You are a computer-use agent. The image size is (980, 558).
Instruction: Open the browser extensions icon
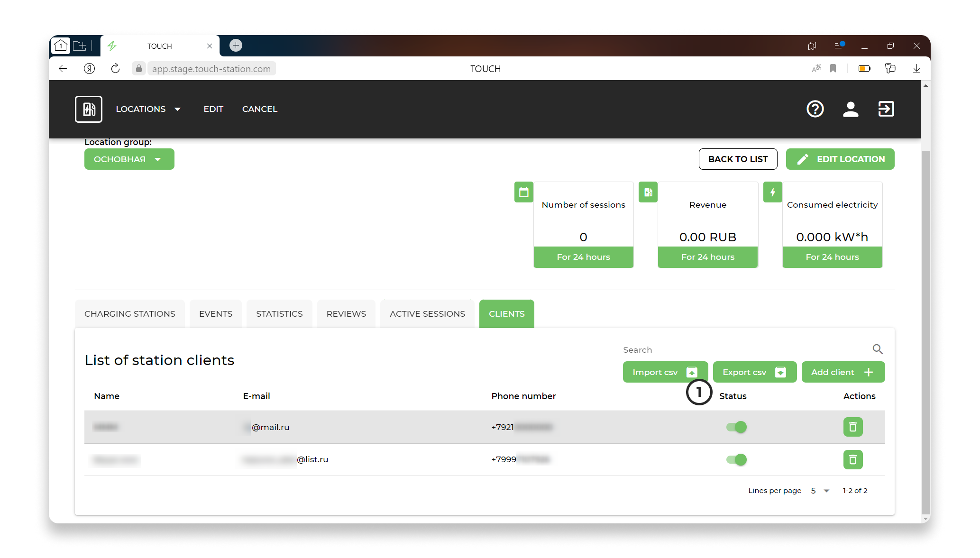point(890,69)
